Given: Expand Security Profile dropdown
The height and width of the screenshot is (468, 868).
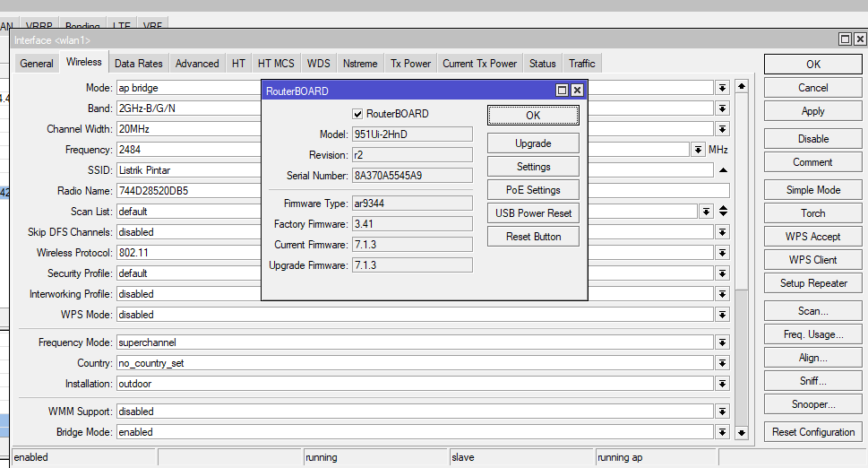Looking at the screenshot, I should (x=722, y=273).
